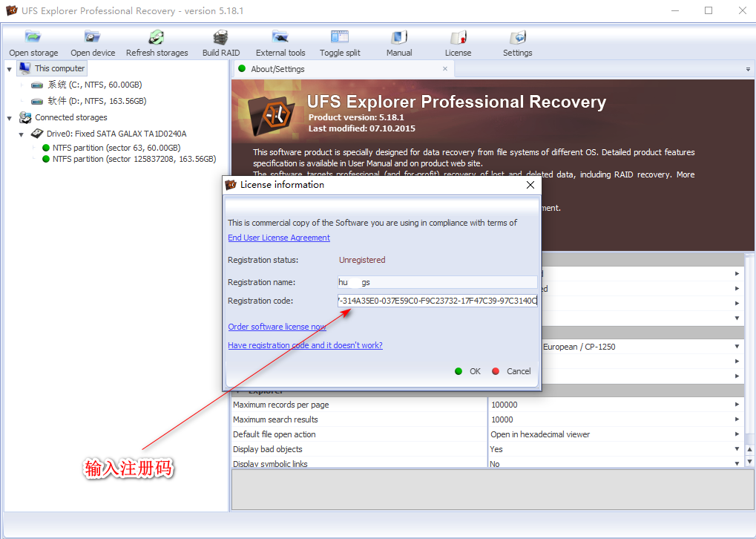756x539 pixels.
Task: Open Have registration code doesn't work link
Action: pyautogui.click(x=305, y=345)
